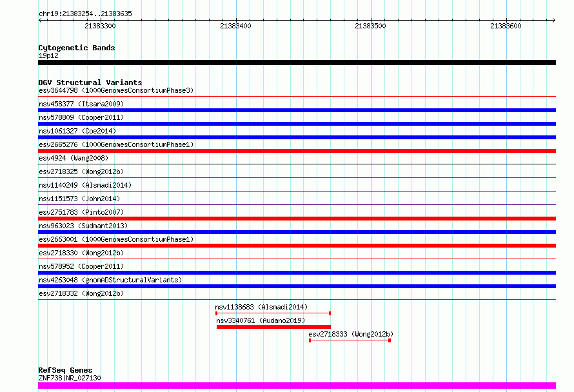
Task: Select the magenta ZNF738 gene bar
Action: tap(297, 386)
